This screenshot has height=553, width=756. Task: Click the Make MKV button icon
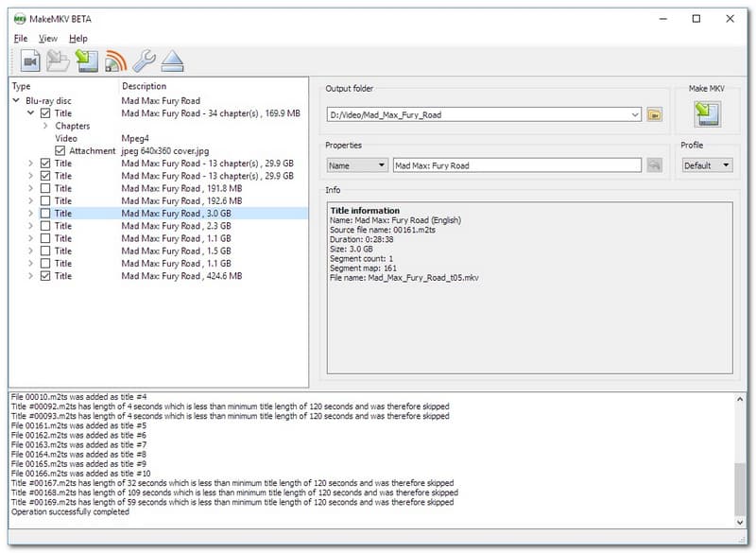coord(707,114)
